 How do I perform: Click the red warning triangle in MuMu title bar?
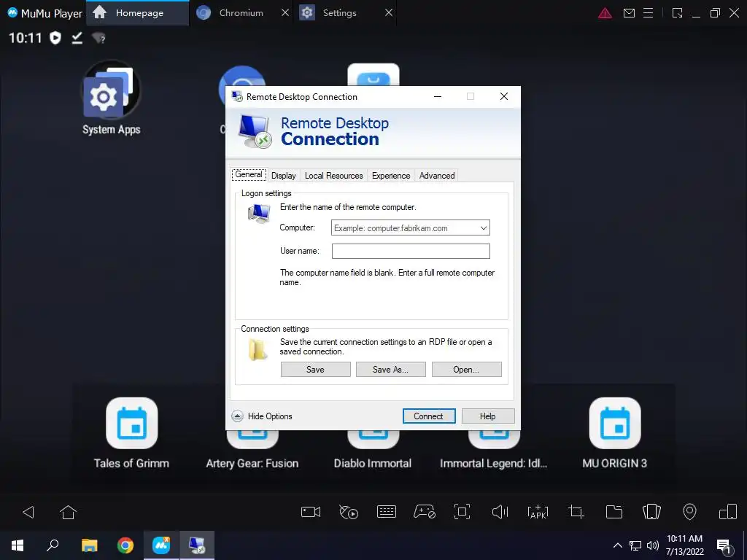point(605,13)
